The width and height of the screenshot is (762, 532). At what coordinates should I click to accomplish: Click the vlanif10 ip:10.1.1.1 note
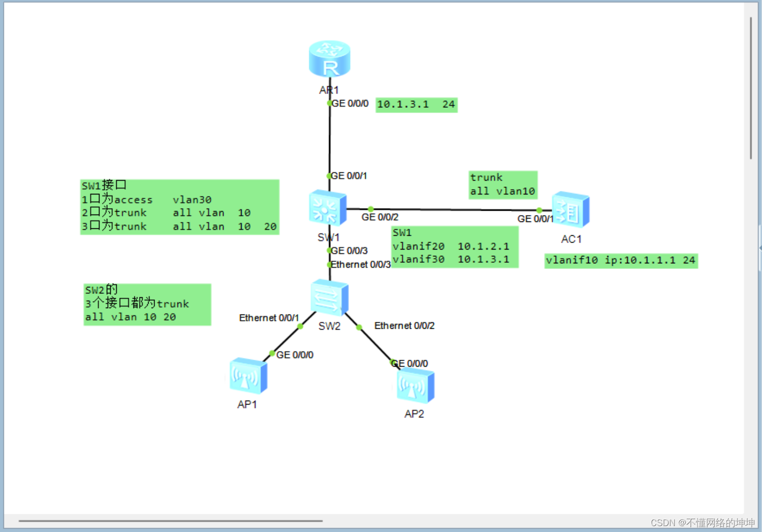[x=621, y=260]
